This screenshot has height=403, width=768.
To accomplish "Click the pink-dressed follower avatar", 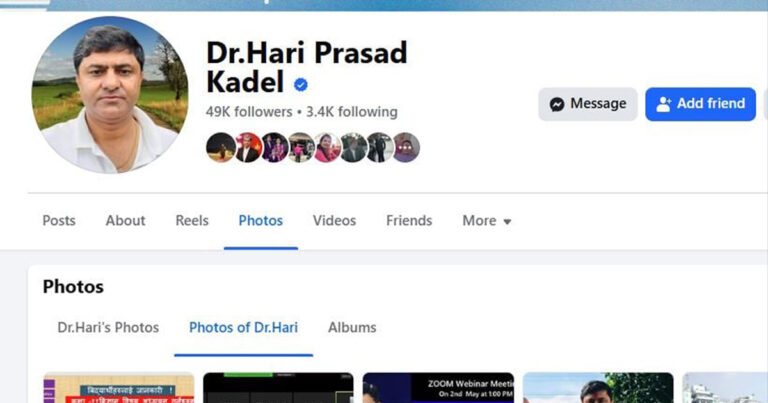I will [x=327, y=147].
